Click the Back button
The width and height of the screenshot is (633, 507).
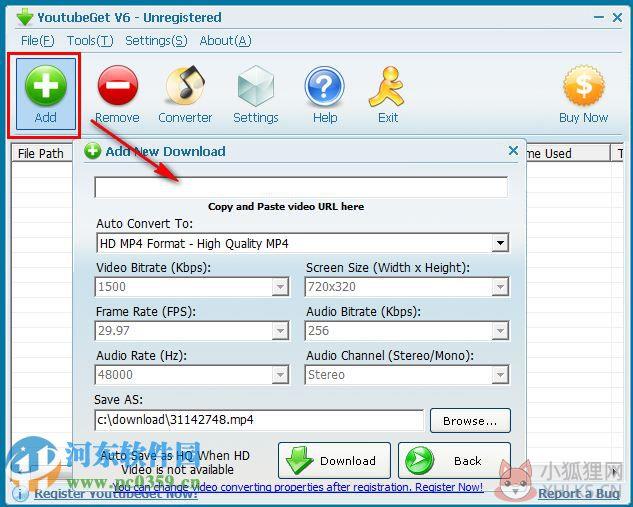click(454, 460)
